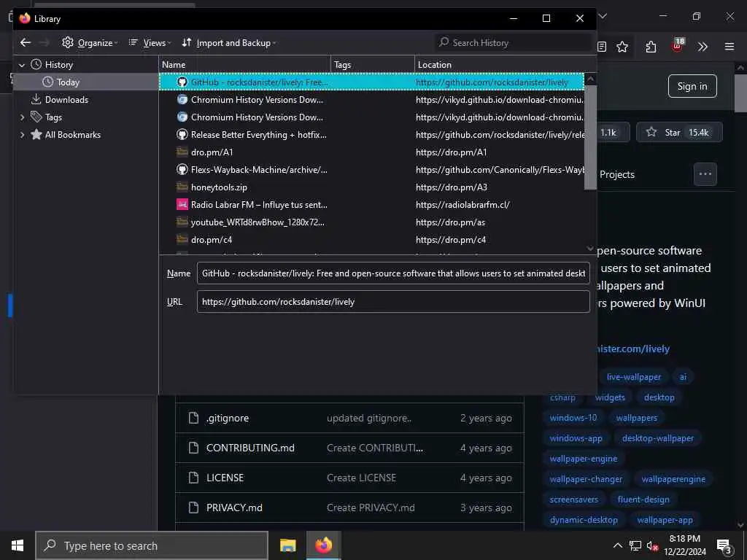Click the history list scrollbar up arrow
Screen dimensions: 747x560
click(x=590, y=79)
